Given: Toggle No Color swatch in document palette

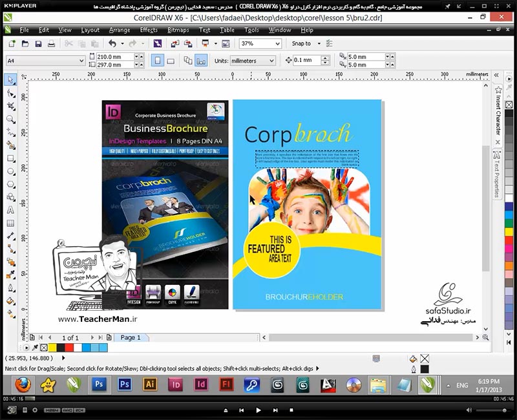Looking at the screenshot, I should (x=44, y=348).
